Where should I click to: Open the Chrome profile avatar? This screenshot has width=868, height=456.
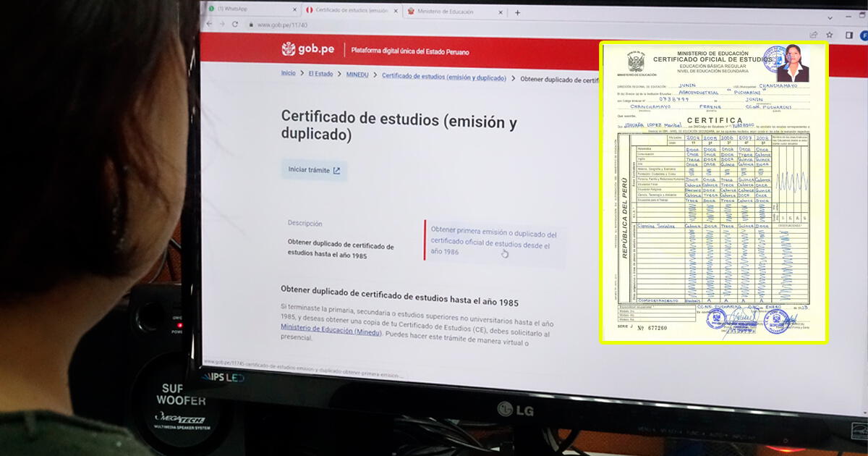(x=864, y=35)
